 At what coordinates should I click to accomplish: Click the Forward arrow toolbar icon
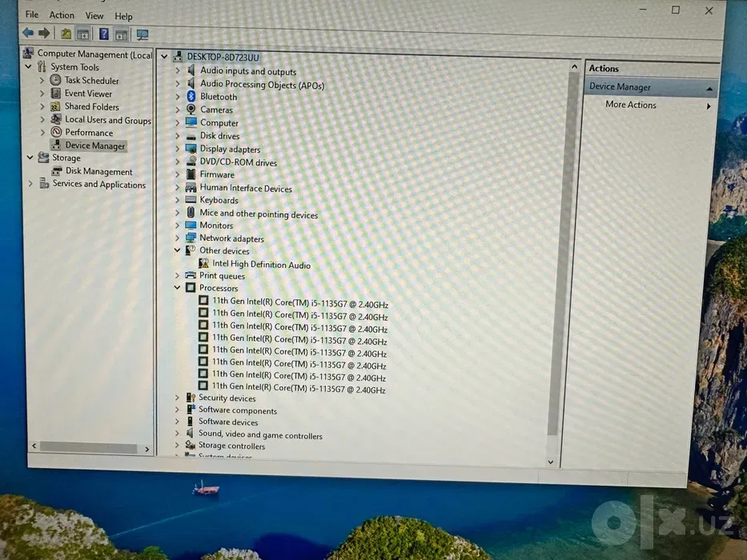point(44,33)
